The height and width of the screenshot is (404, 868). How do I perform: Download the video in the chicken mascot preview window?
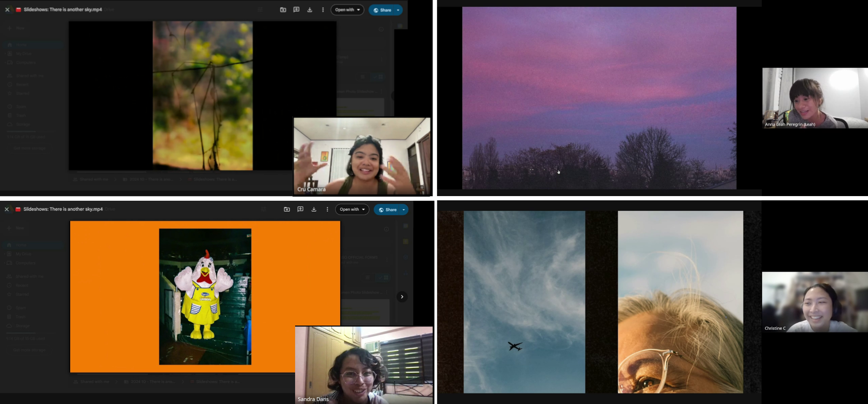click(314, 209)
